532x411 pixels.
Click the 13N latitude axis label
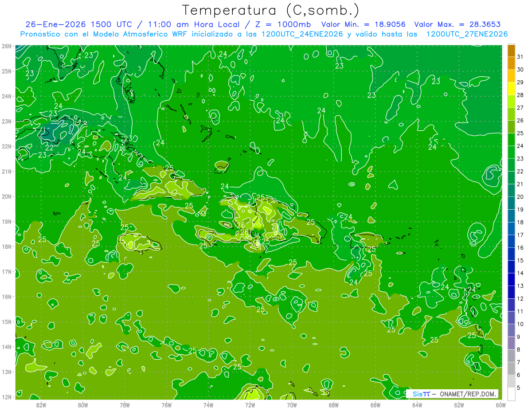click(x=7, y=372)
